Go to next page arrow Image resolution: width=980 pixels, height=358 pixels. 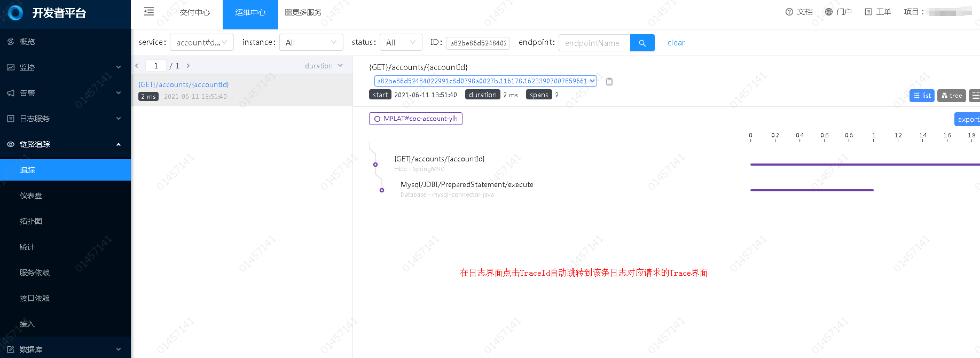click(188, 66)
